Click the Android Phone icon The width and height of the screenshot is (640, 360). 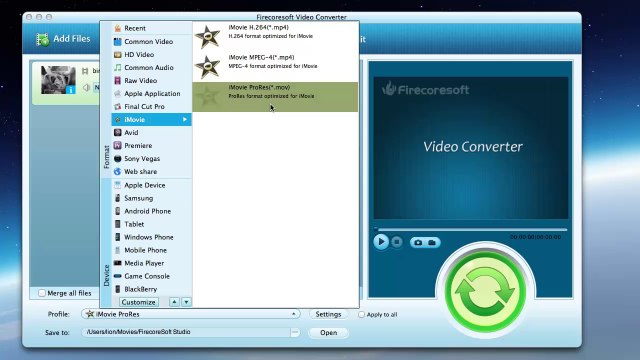[118, 211]
